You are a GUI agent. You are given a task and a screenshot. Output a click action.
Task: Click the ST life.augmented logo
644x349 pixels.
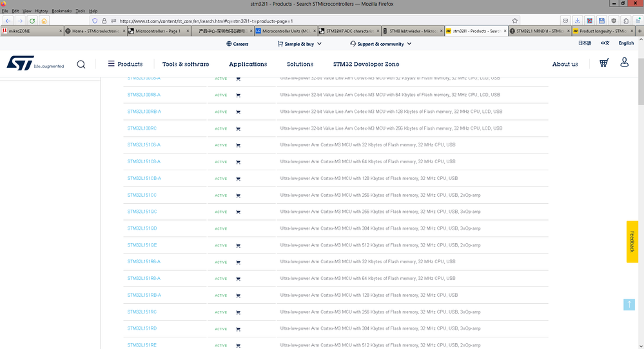pyautogui.click(x=35, y=64)
